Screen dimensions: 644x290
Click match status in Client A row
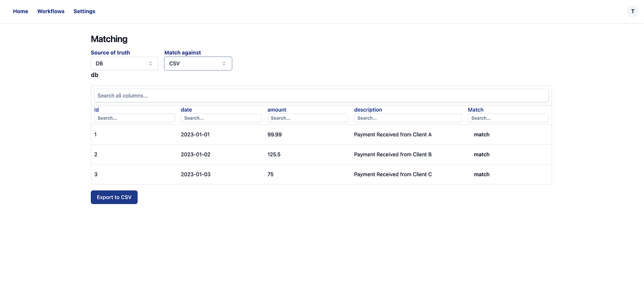click(x=482, y=134)
